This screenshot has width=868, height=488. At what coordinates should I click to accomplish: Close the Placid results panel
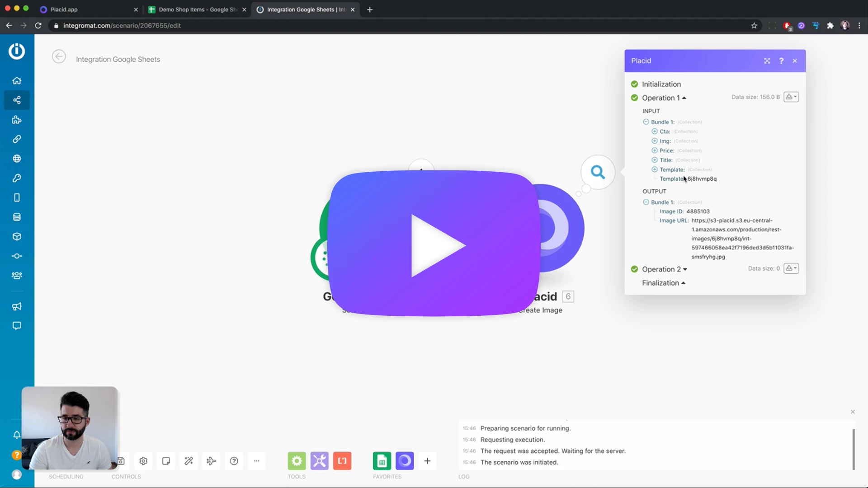click(x=795, y=61)
